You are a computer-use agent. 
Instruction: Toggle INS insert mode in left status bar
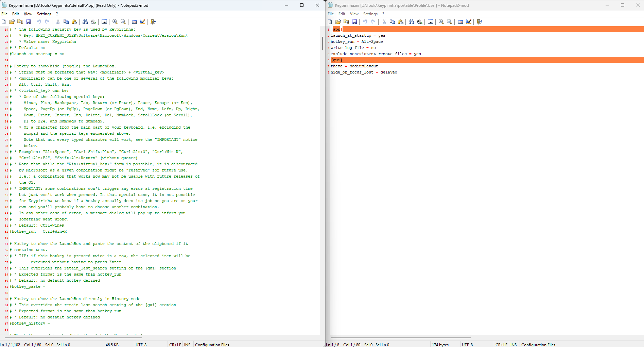click(187, 345)
